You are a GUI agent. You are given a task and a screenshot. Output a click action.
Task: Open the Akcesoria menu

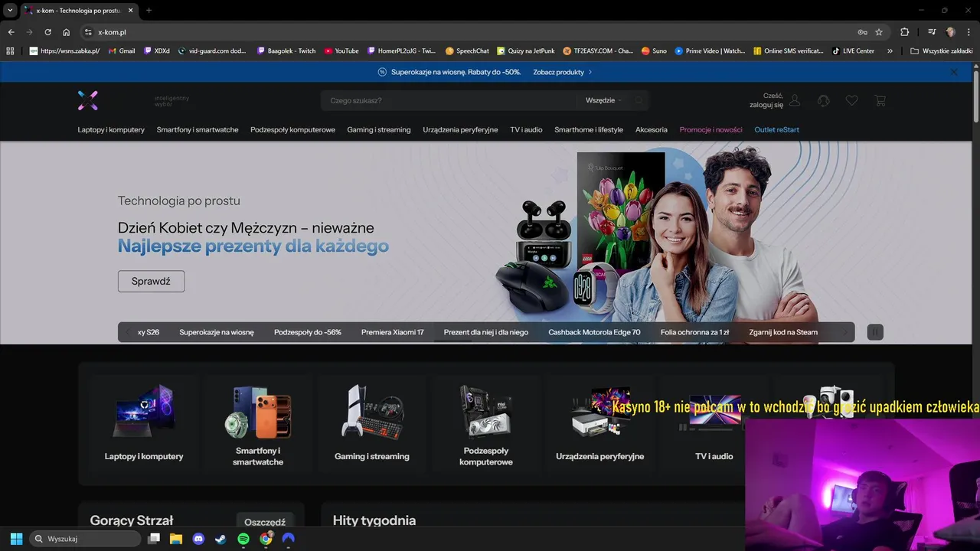652,130
